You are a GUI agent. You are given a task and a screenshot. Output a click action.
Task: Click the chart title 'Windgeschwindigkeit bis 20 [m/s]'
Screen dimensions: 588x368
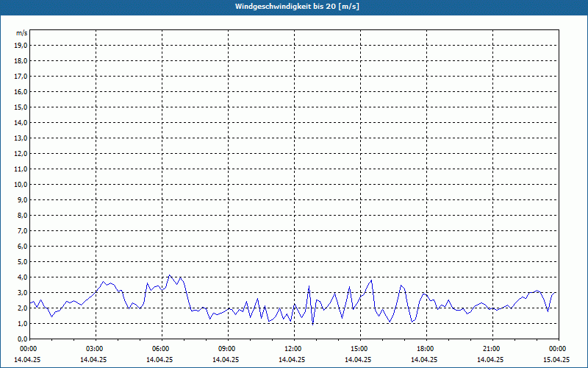point(297,7)
